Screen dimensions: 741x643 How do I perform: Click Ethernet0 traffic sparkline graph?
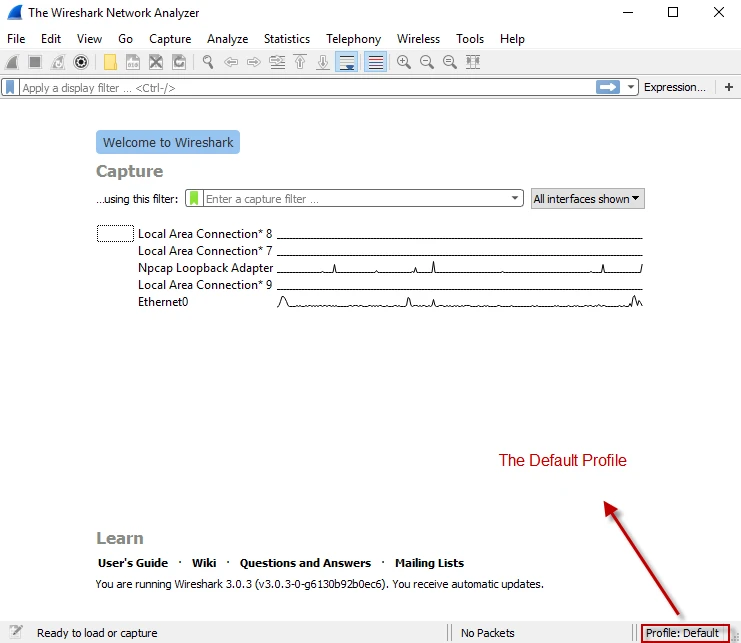pyautogui.click(x=460, y=302)
